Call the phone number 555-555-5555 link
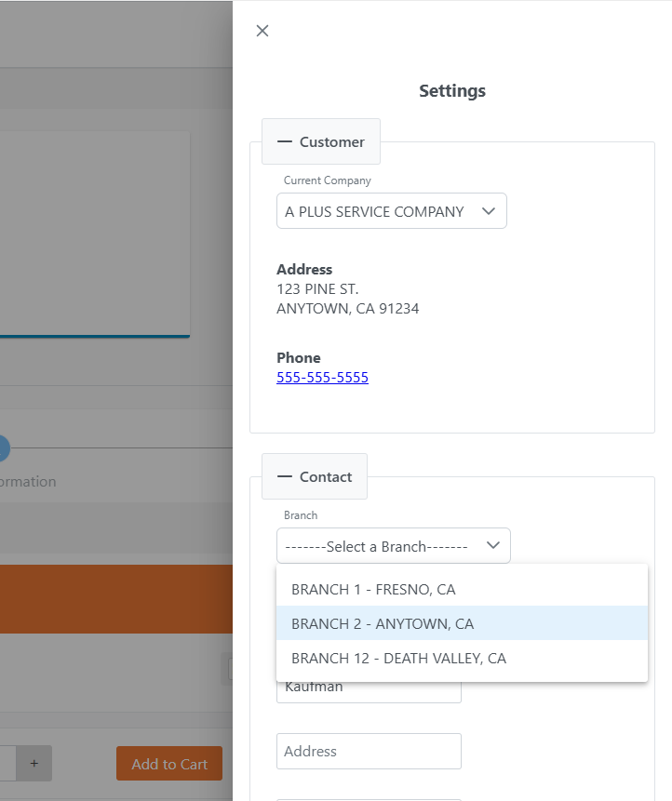Viewport: 672px width, 801px height. tap(322, 378)
